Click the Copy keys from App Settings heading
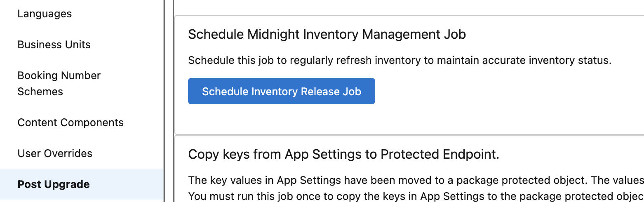The image size is (644, 202). [x=343, y=154]
